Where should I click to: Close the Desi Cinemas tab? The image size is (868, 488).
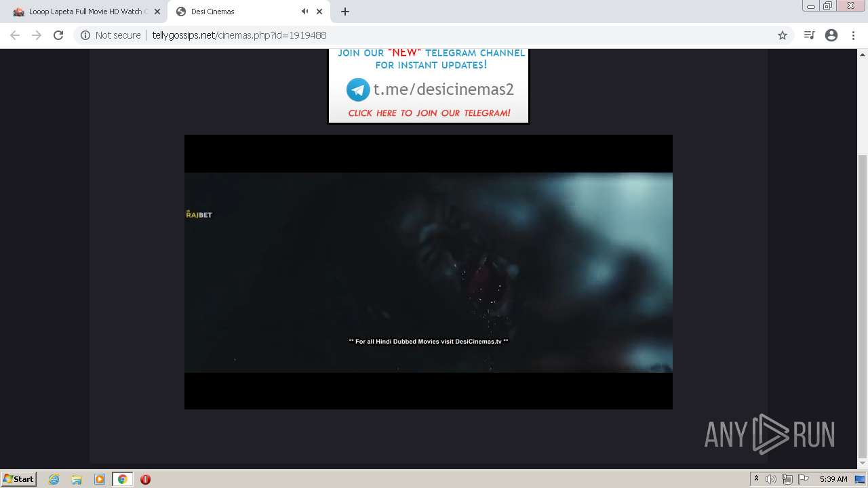(319, 12)
